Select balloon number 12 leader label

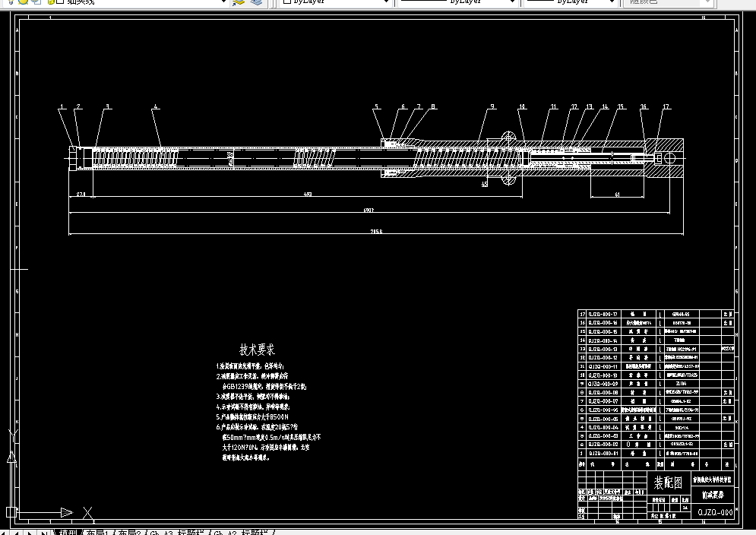click(x=574, y=106)
